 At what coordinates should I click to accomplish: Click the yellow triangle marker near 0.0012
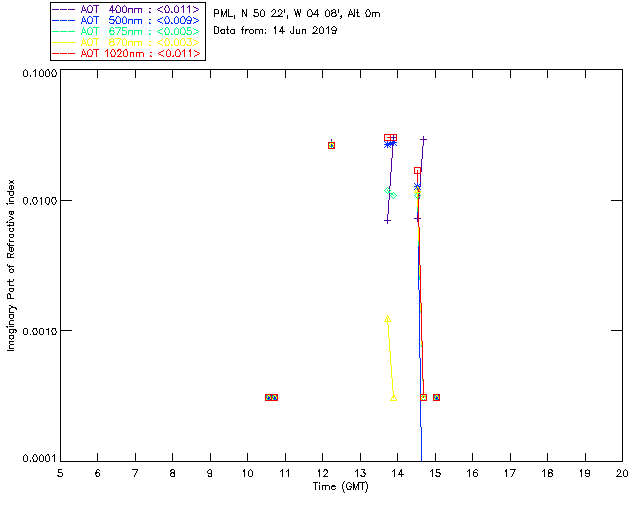[387, 319]
